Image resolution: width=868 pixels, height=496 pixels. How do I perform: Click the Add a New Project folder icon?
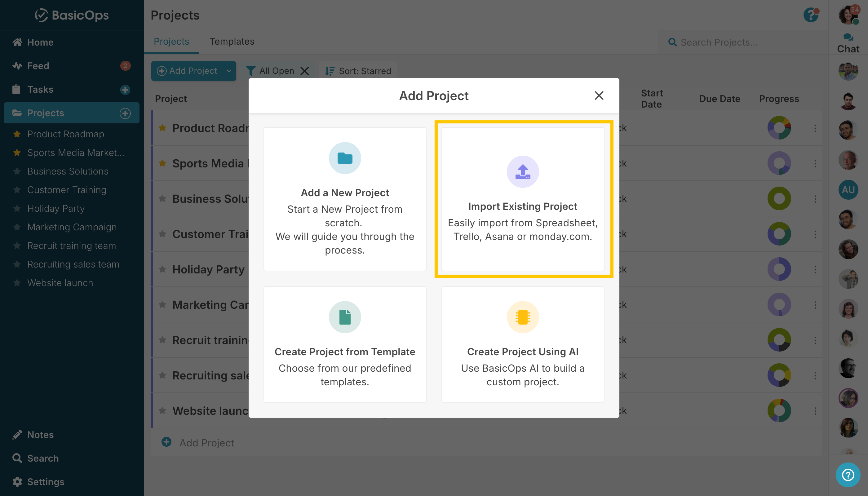point(345,158)
